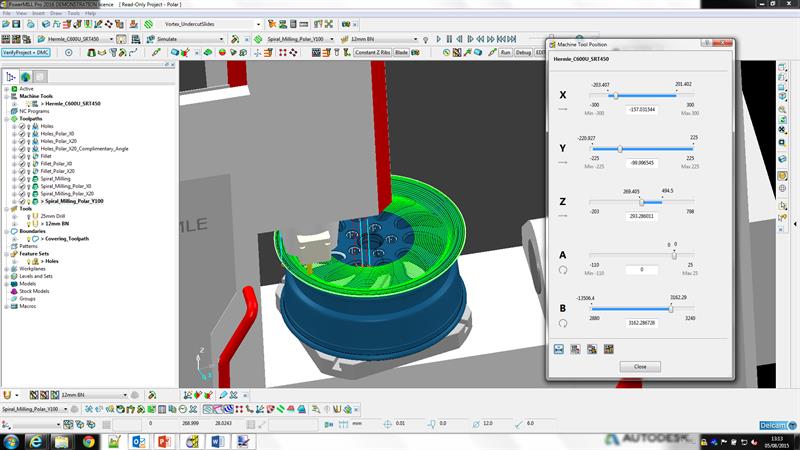Click the Blade button
Viewport: 800px width, 450px height.
(402, 53)
